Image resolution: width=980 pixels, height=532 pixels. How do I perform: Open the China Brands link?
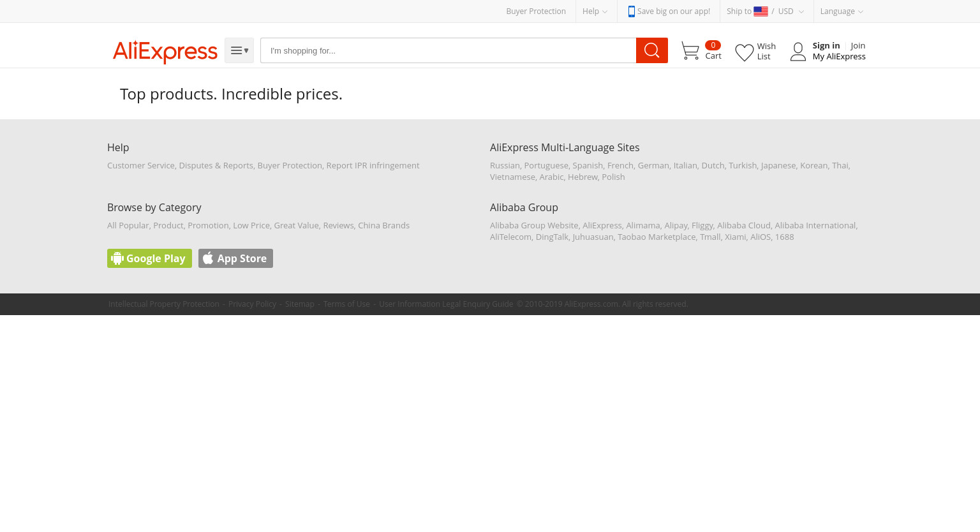(383, 225)
